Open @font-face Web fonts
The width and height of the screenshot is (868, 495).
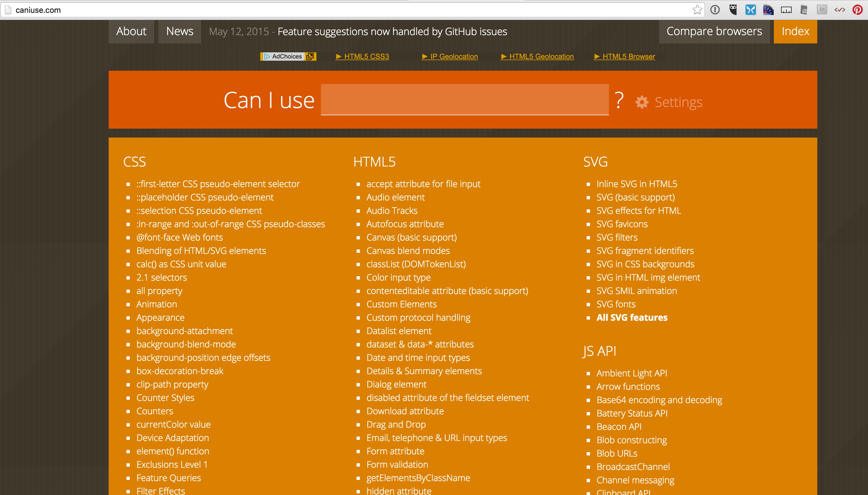(x=180, y=237)
